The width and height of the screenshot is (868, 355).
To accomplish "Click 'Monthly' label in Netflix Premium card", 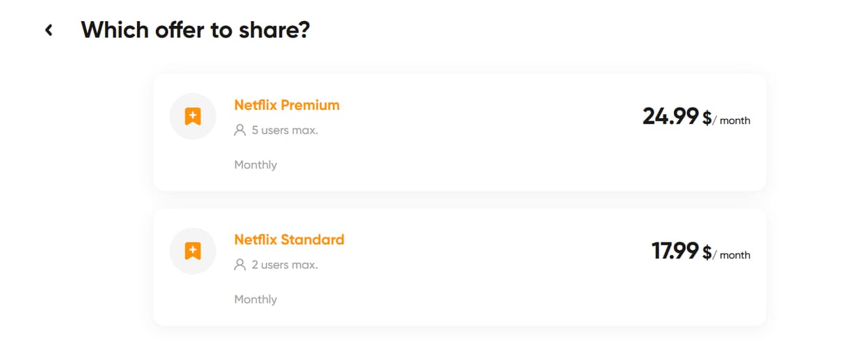I will 256,165.
